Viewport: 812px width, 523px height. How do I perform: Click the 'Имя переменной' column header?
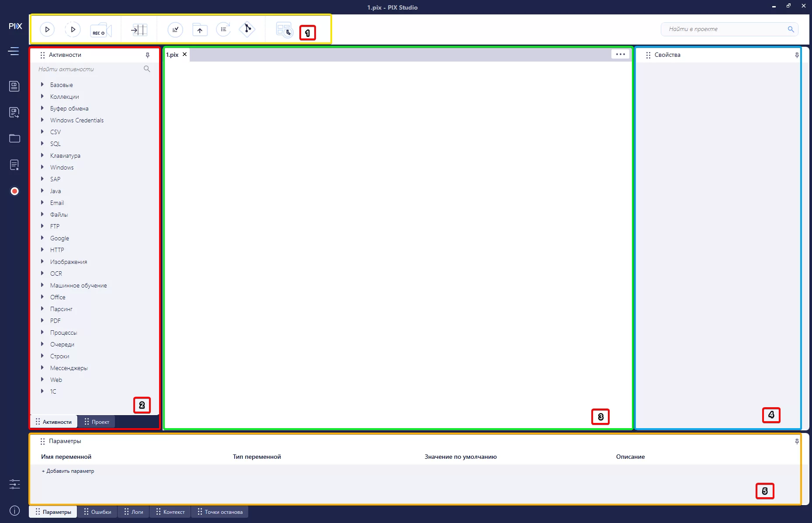click(x=66, y=457)
